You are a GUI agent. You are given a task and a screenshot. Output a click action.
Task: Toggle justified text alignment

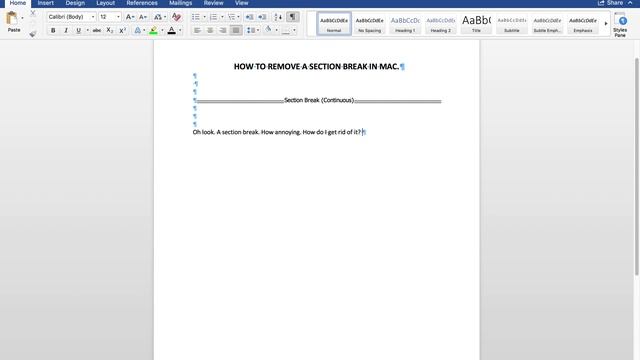236,30
